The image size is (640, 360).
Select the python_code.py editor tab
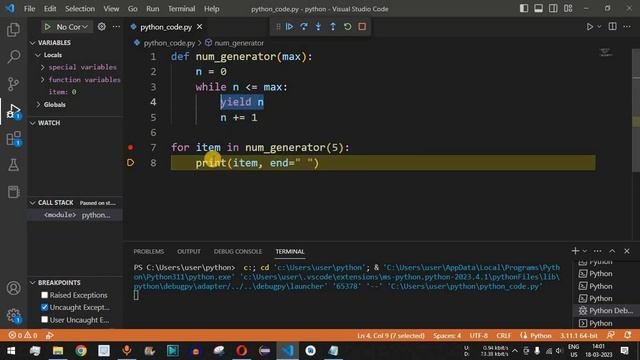166,27
